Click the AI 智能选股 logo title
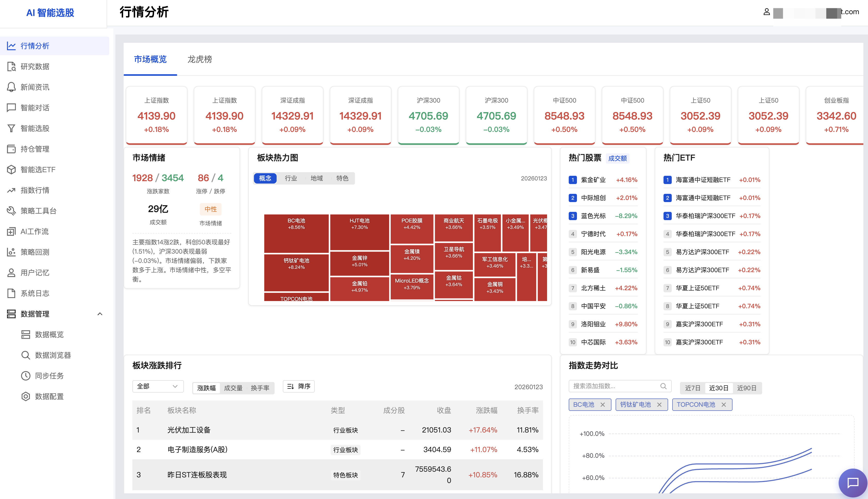The image size is (868, 499). tap(50, 13)
